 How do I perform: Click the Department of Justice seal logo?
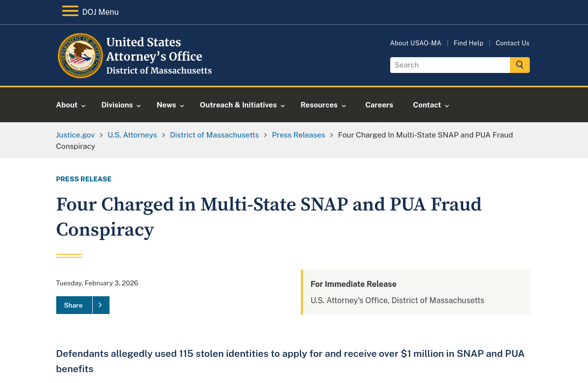[80, 56]
